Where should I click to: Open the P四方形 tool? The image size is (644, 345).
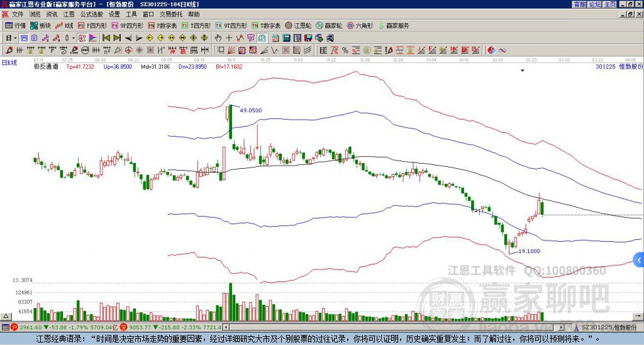pyautogui.click(x=92, y=25)
